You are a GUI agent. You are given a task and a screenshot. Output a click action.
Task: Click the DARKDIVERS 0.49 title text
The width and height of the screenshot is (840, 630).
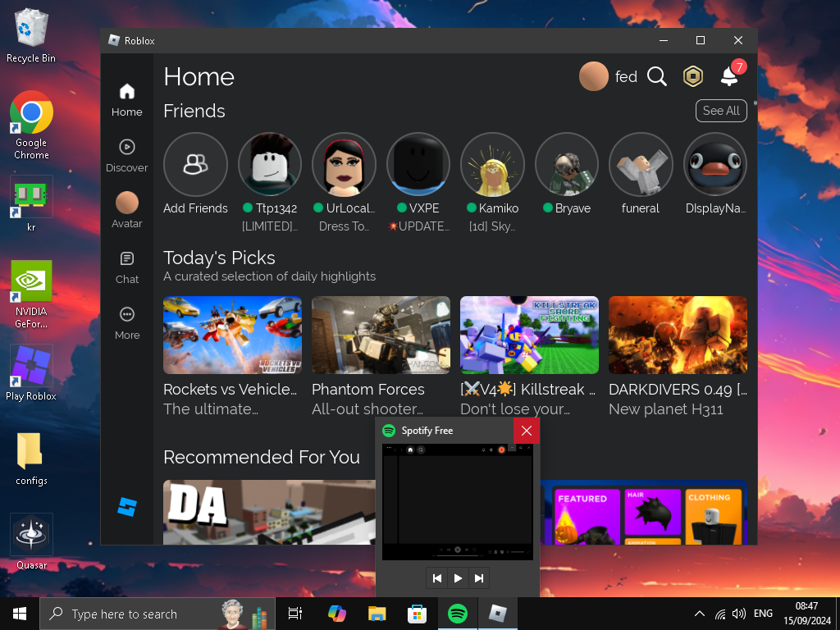678,390
